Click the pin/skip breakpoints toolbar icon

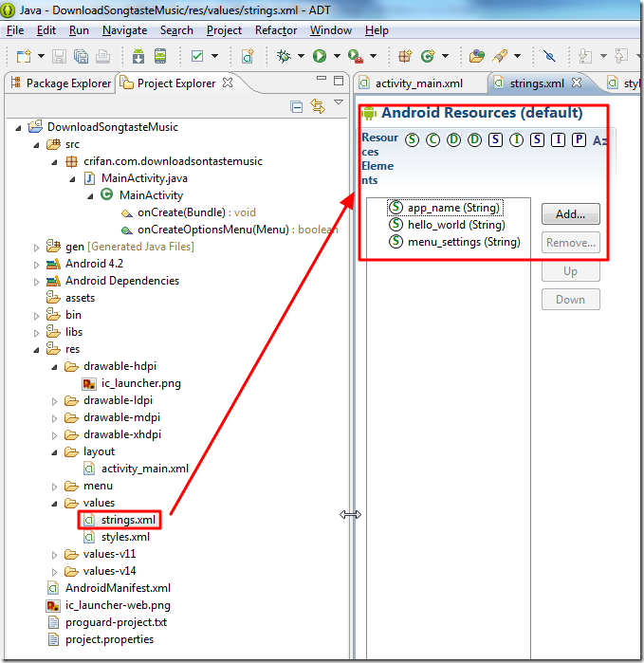(x=549, y=56)
